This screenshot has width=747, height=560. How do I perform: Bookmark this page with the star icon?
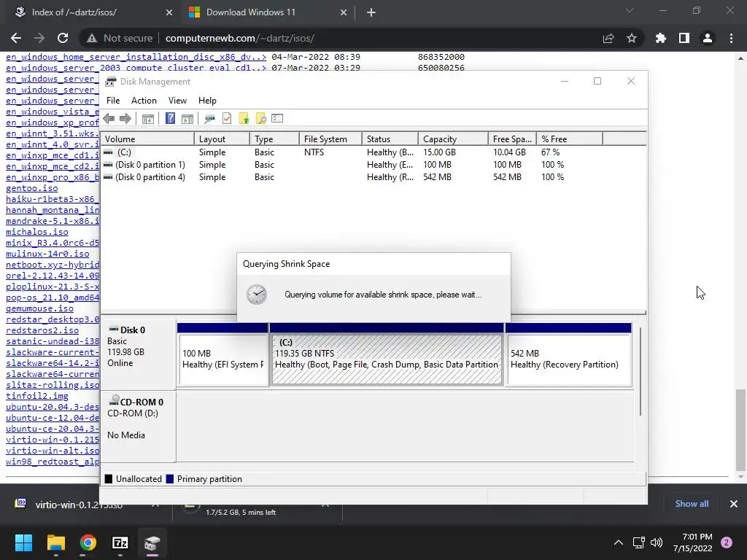632,38
